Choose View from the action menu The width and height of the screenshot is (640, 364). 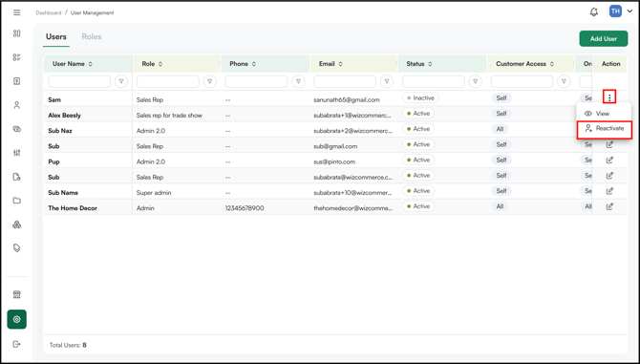(604, 114)
